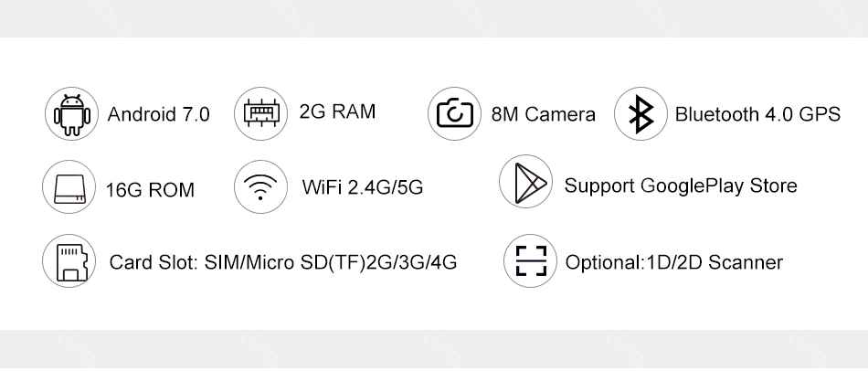Click the Bluetooth symbol icon
Screen dimensions: 868x371
point(641,113)
